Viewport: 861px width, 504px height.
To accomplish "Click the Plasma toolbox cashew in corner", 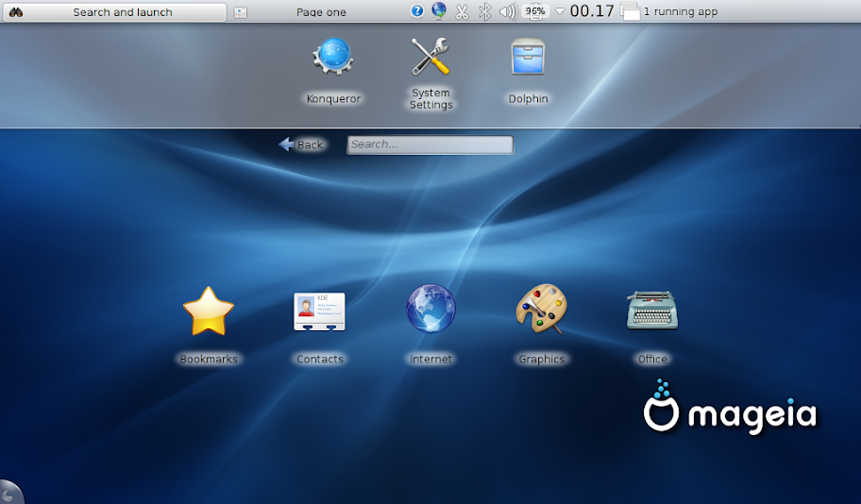I will (x=9, y=493).
